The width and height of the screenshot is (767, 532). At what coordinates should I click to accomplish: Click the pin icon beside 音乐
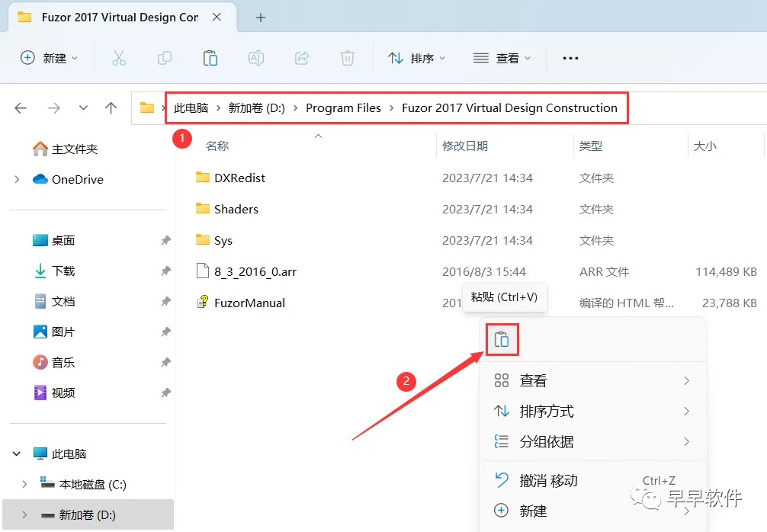[x=165, y=362]
